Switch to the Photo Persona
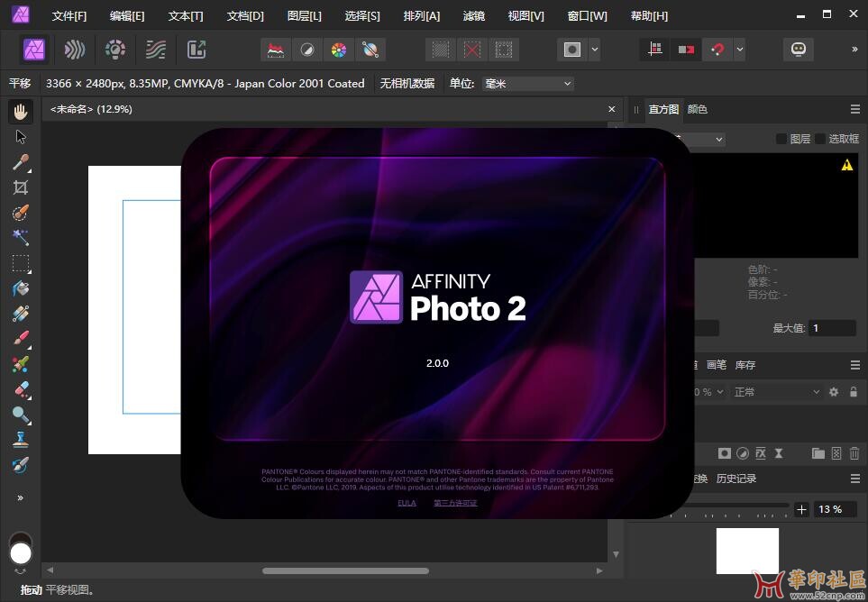This screenshot has width=868, height=602. pyautogui.click(x=33, y=50)
